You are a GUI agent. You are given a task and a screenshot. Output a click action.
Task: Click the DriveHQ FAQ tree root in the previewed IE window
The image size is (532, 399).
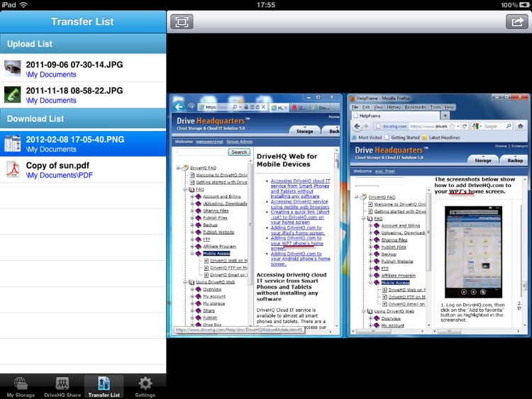tap(203, 168)
